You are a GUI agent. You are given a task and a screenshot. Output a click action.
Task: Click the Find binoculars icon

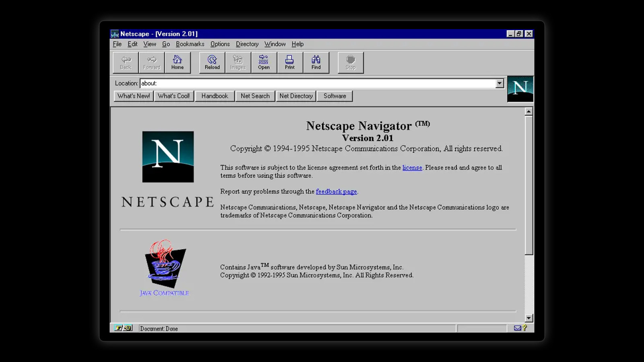click(x=316, y=62)
